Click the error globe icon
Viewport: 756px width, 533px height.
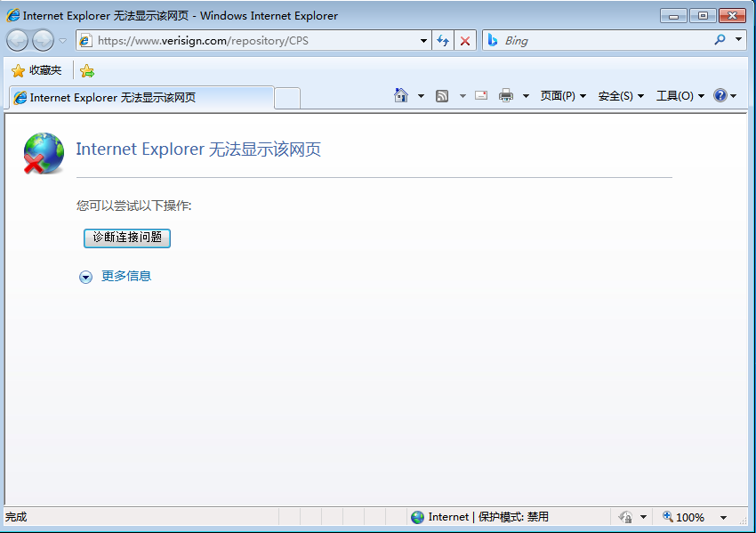pos(44,153)
